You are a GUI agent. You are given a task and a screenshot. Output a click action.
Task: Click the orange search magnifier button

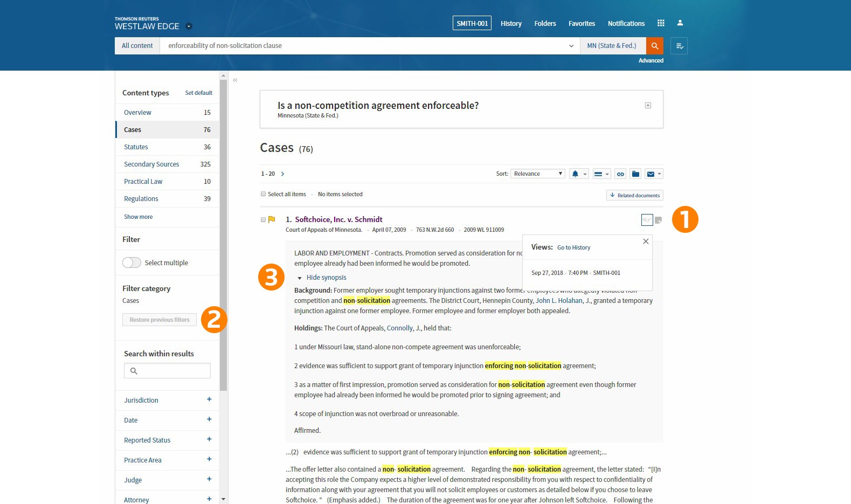pos(654,46)
